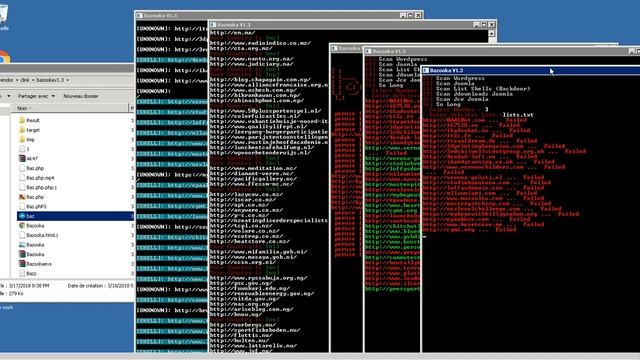Image resolution: width=640 pixels, height=360 pixels.
Task: Click the highlighted baz file icon
Action: tap(22, 216)
